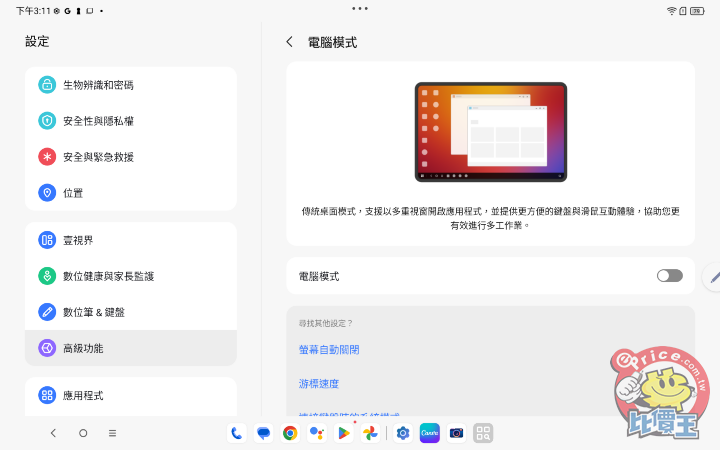Image resolution: width=720 pixels, height=450 pixels.
Task: Select 壹視界 menu entry
Action: [131, 240]
